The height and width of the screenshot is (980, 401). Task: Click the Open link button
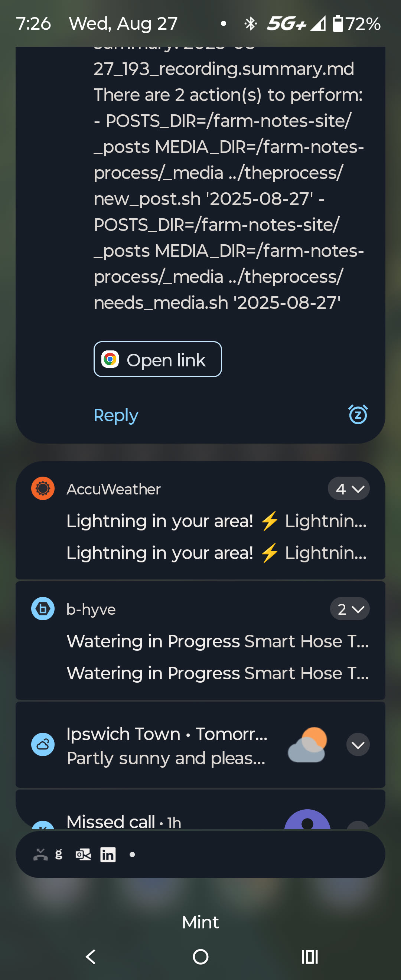coord(157,359)
